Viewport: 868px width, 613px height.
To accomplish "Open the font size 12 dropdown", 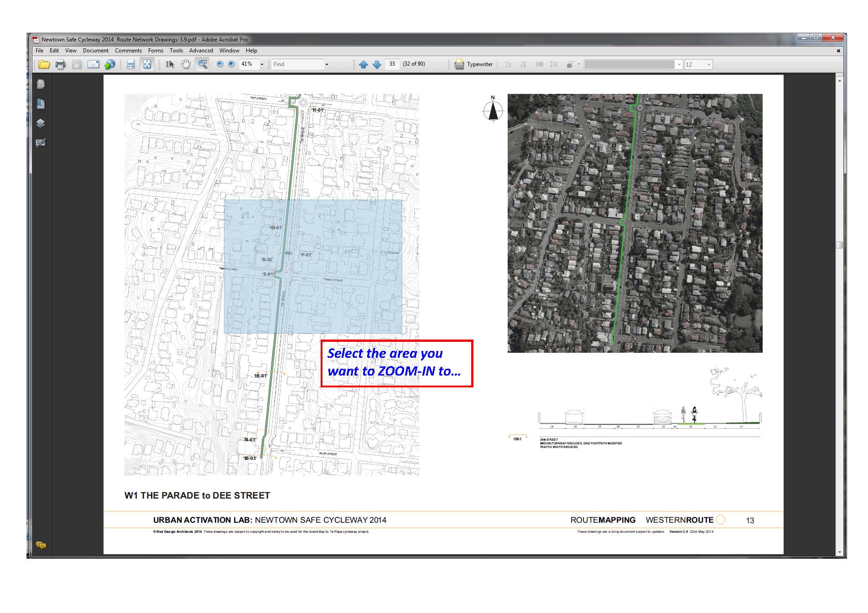I will coord(709,65).
